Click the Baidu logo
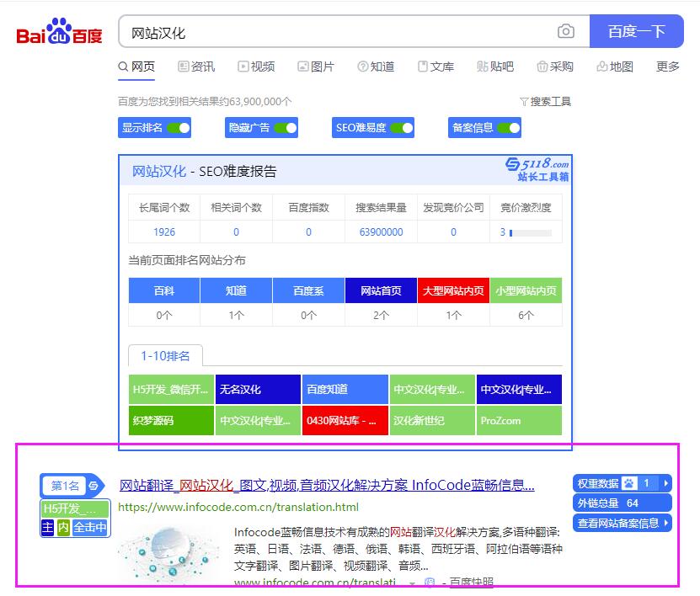This screenshot has height=596, width=700. [x=59, y=31]
